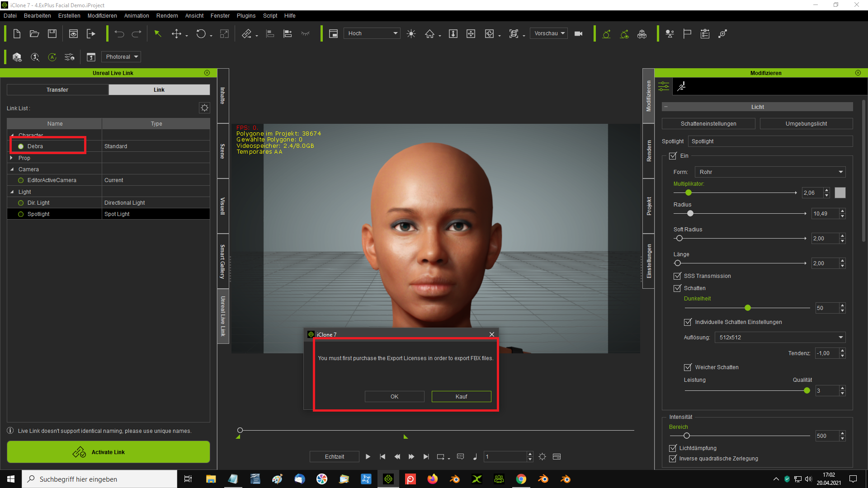This screenshot has height=488, width=868.
Task: Open a project with the folder icon
Action: (x=34, y=34)
